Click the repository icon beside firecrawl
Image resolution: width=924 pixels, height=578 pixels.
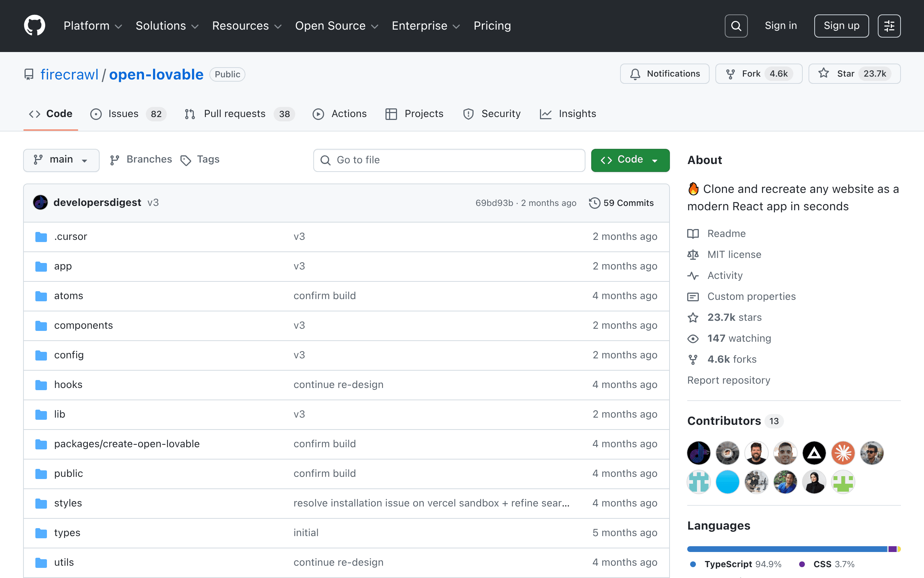(x=29, y=74)
